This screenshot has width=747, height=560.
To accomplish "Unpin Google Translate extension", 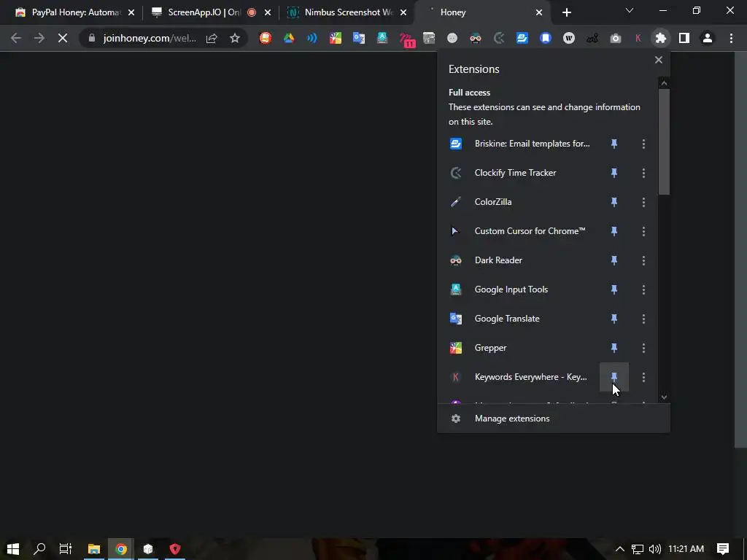I will click(x=614, y=319).
